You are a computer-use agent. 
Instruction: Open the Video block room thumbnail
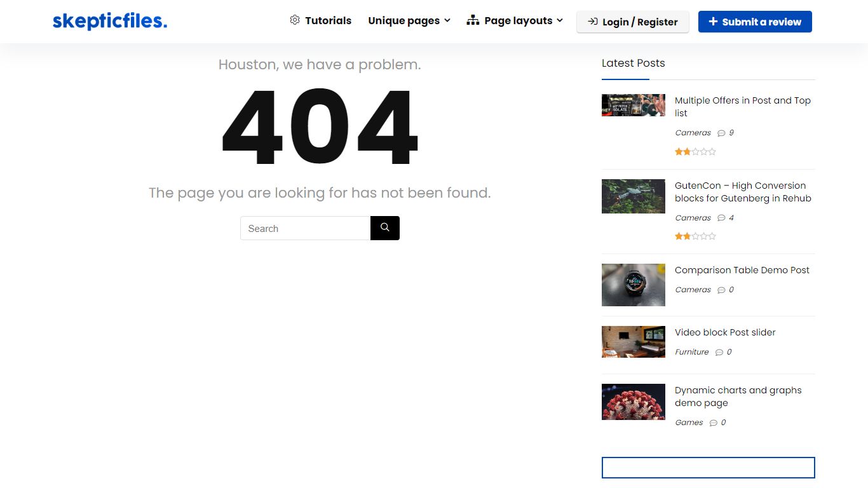pos(634,342)
